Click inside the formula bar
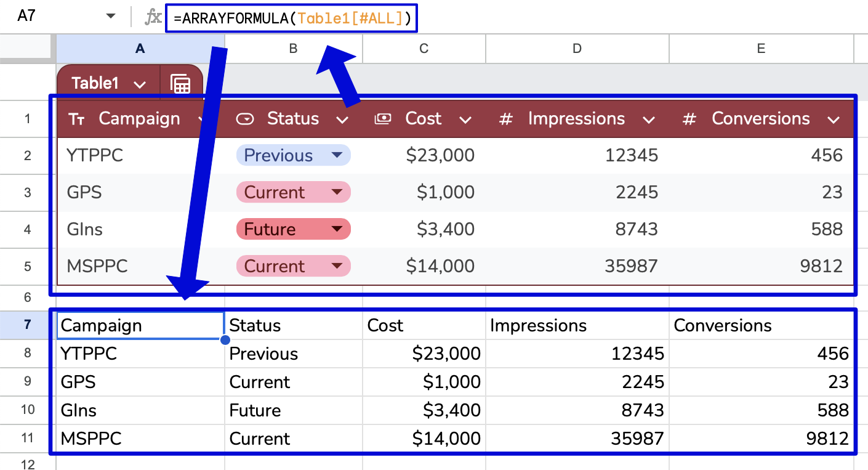This screenshot has width=868, height=470. pyautogui.click(x=289, y=18)
